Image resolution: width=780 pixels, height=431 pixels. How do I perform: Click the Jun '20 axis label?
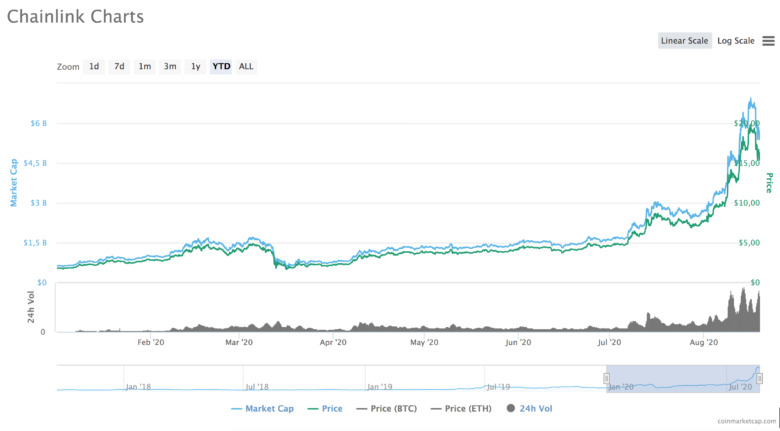518,342
